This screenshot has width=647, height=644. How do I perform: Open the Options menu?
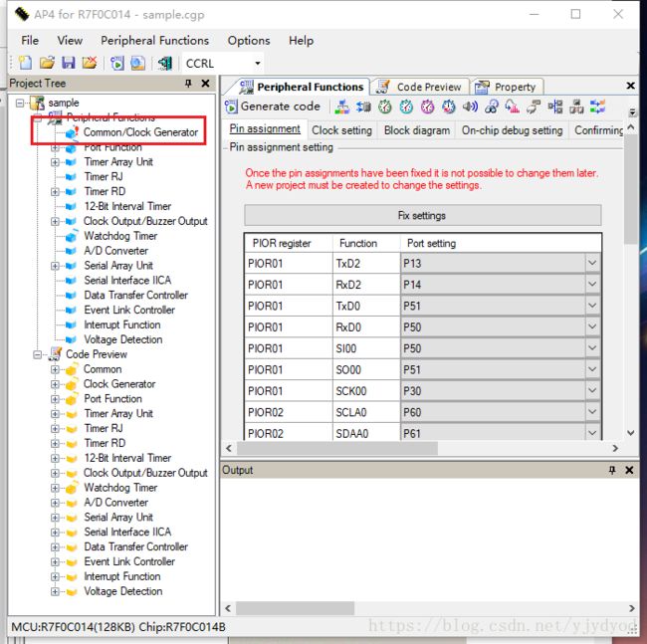[x=249, y=41]
